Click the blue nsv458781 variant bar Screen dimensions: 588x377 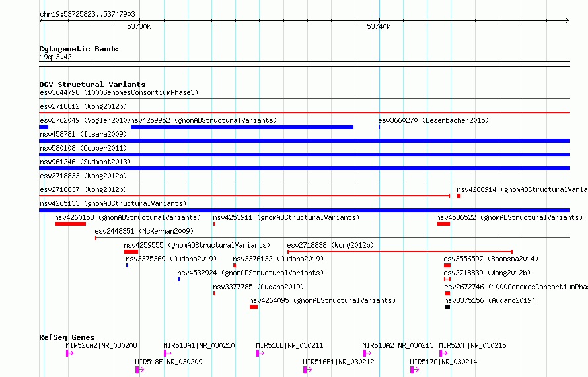(304, 141)
